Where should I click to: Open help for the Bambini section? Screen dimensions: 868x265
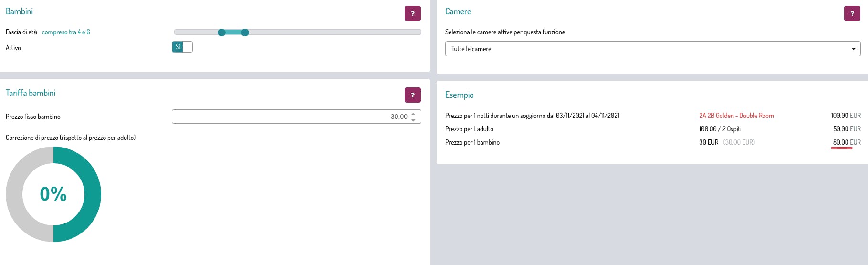coord(412,13)
